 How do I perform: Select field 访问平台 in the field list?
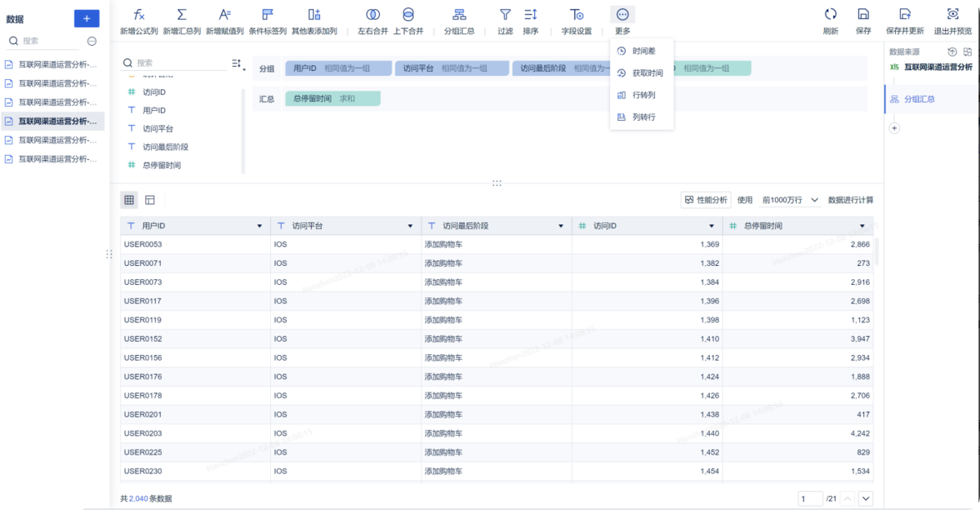tap(158, 129)
